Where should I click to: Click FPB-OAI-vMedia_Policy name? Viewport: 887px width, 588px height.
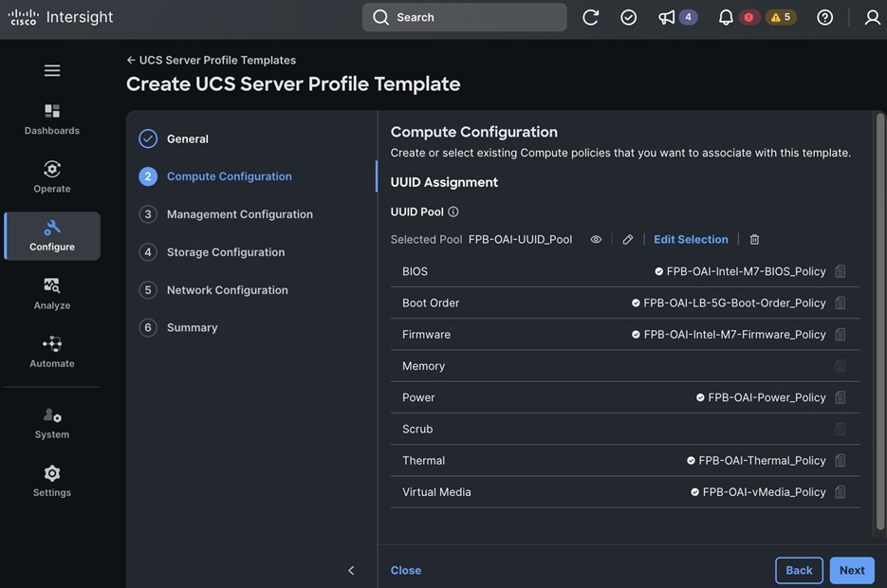click(x=765, y=492)
